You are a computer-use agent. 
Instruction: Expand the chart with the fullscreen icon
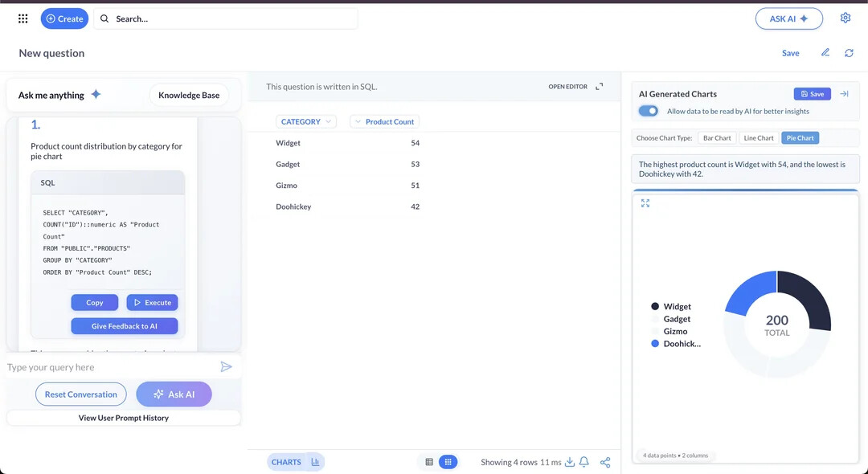pyautogui.click(x=645, y=203)
